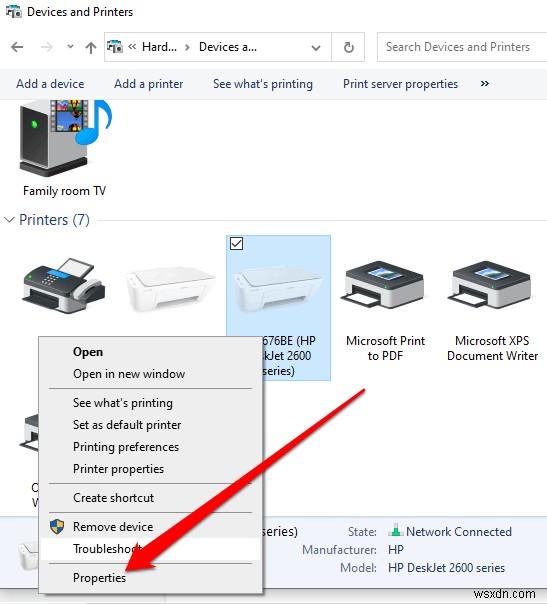Go up one folder level arrow
The height and width of the screenshot is (604, 547).
[91, 47]
